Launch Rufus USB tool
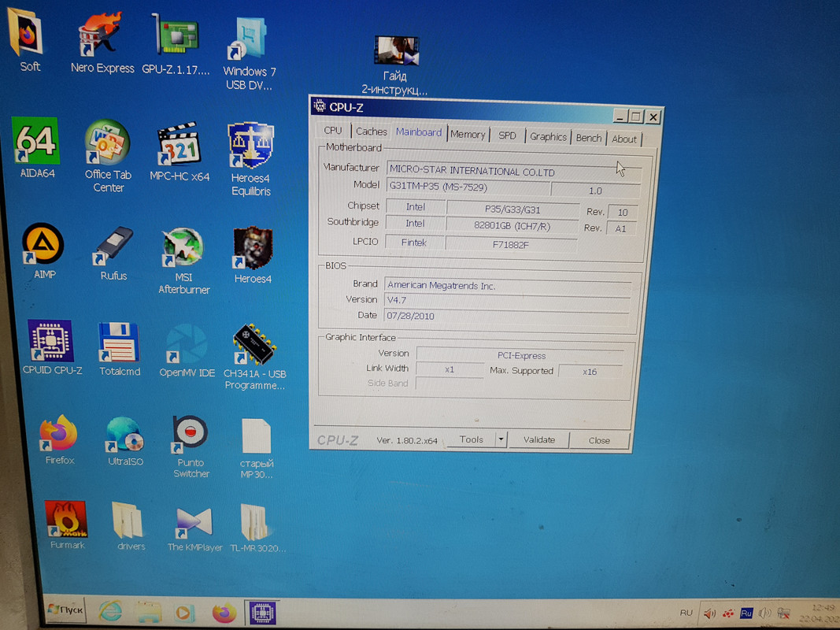Screen dimensions: 840x630 click(x=113, y=254)
